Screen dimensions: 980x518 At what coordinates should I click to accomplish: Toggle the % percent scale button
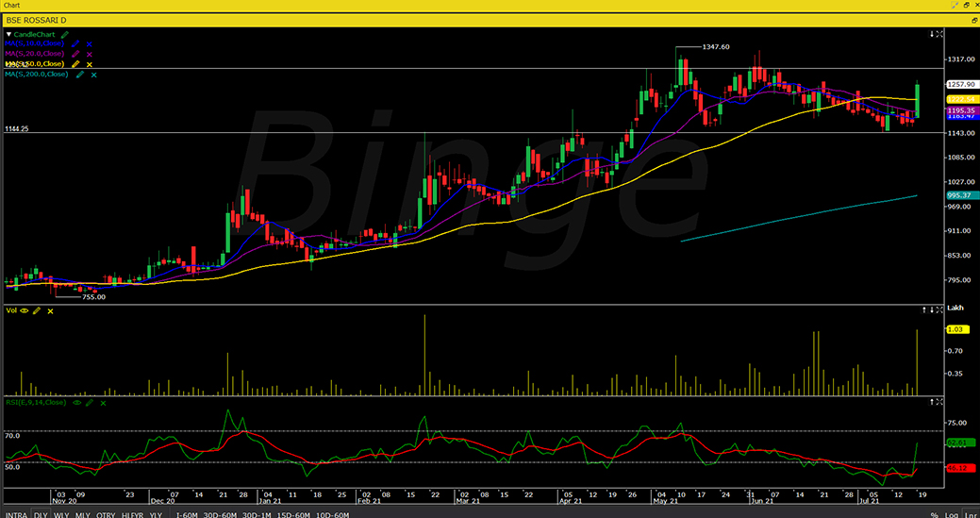935,514
